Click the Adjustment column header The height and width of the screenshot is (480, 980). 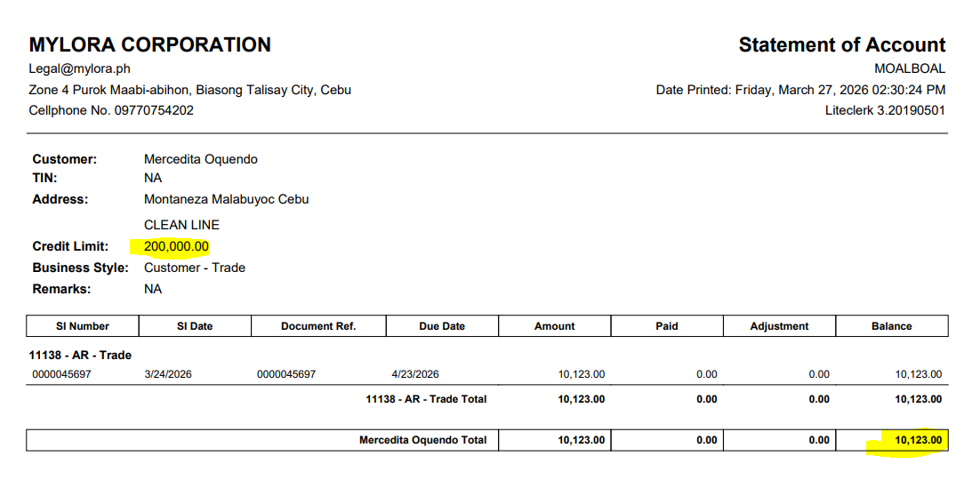coord(779,326)
